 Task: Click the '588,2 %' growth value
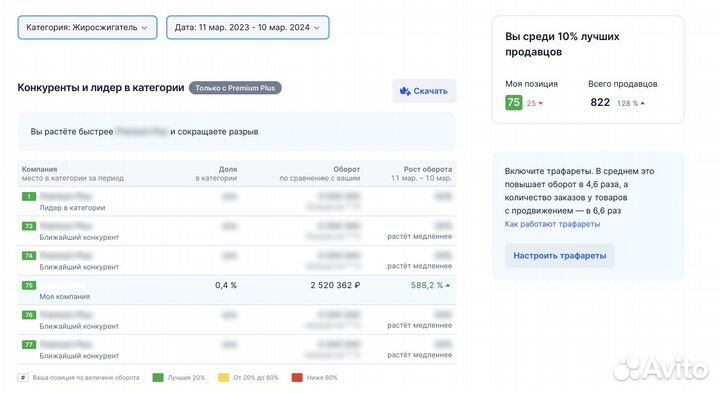(427, 285)
